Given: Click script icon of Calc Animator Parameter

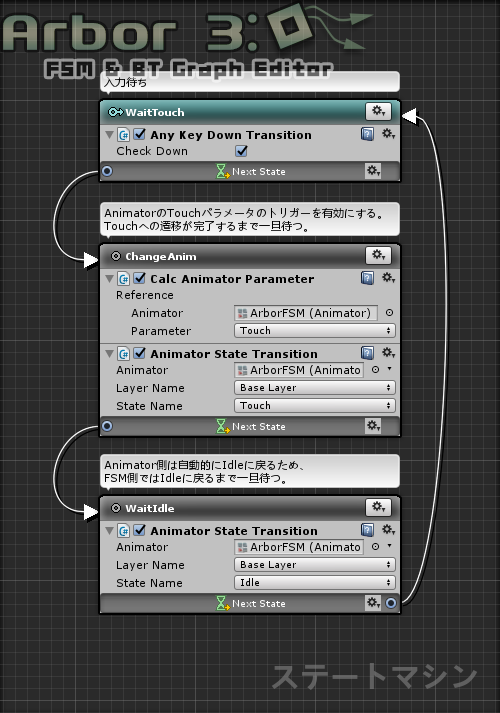Looking at the screenshot, I should pyautogui.click(x=124, y=278).
